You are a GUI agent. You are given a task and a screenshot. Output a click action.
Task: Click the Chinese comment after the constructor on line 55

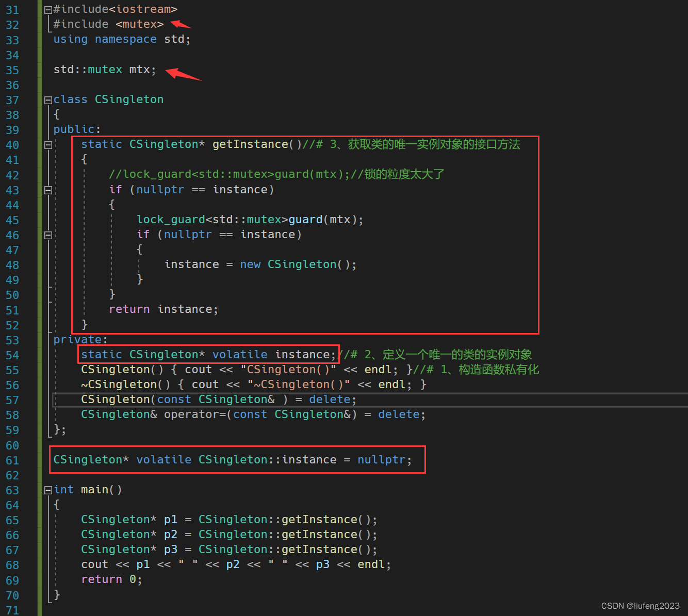coord(476,370)
